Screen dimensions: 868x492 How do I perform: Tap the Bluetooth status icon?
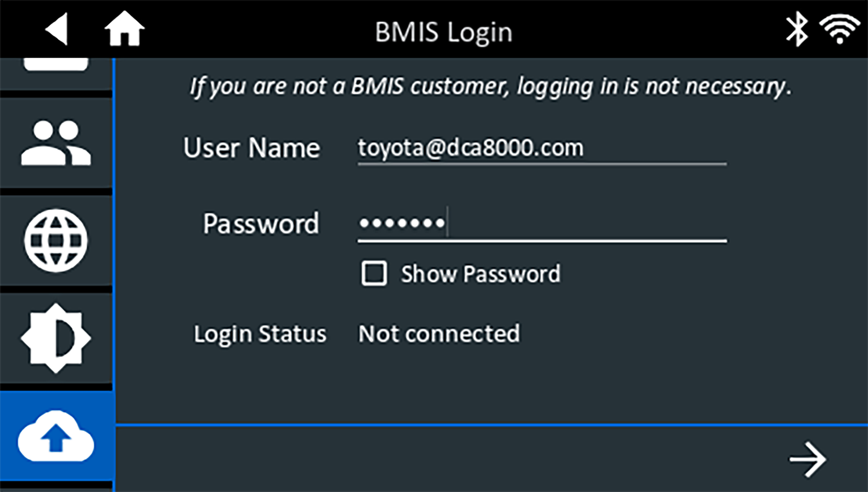click(x=797, y=29)
